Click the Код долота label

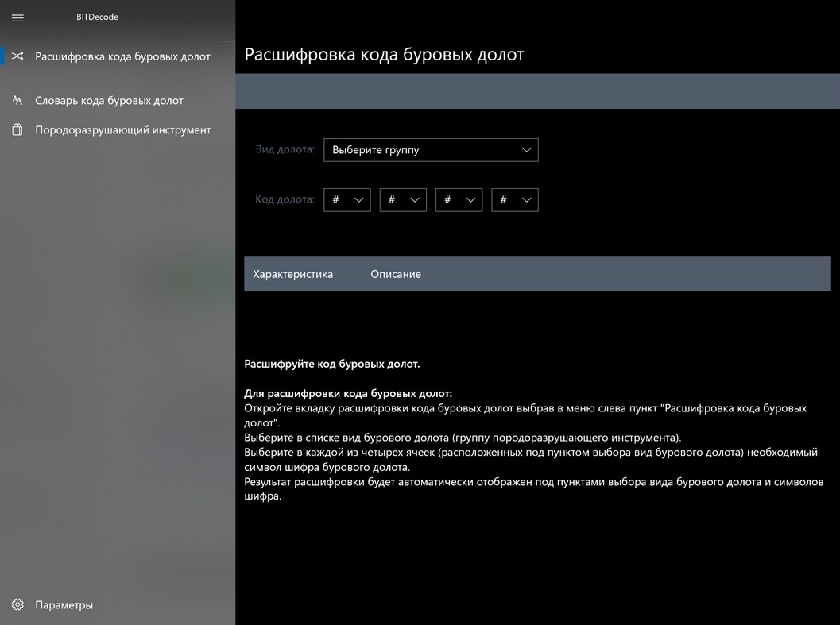(x=285, y=199)
